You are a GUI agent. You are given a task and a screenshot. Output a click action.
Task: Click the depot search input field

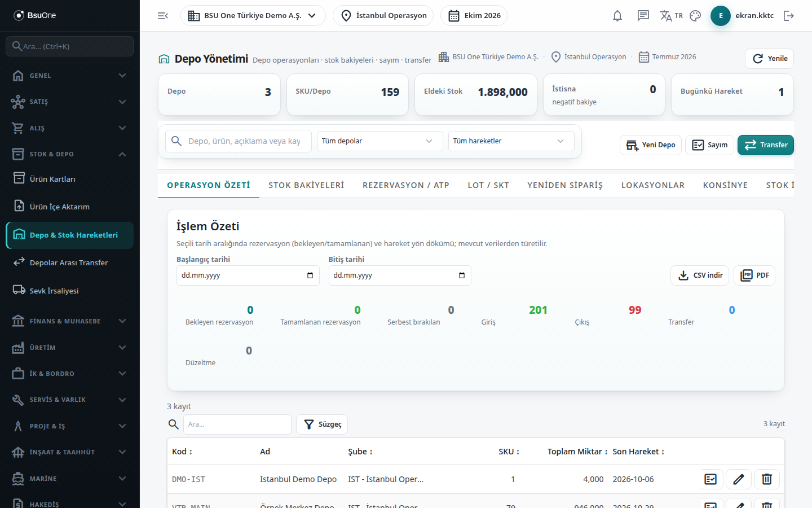[x=239, y=141]
